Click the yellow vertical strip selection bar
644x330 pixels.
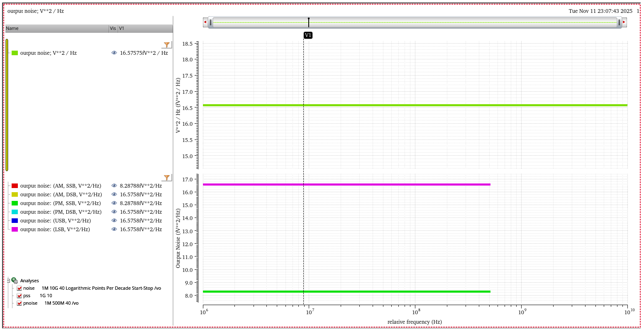point(7,105)
